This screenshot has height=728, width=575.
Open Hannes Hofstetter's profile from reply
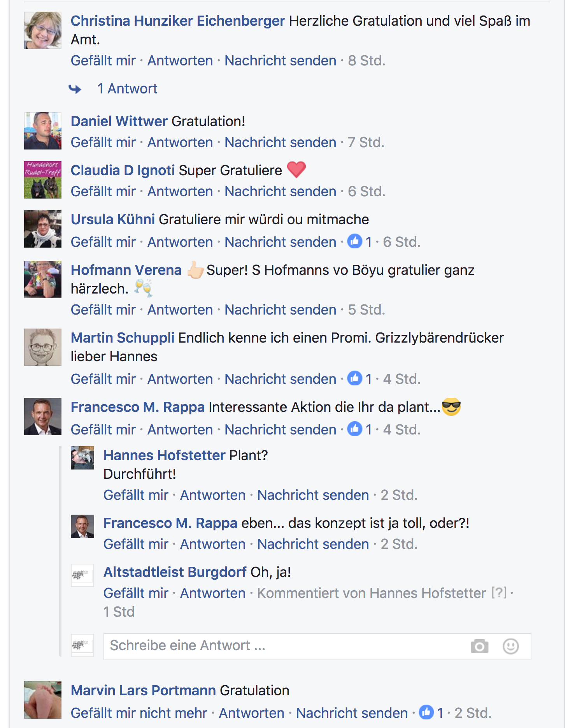pyautogui.click(x=164, y=455)
